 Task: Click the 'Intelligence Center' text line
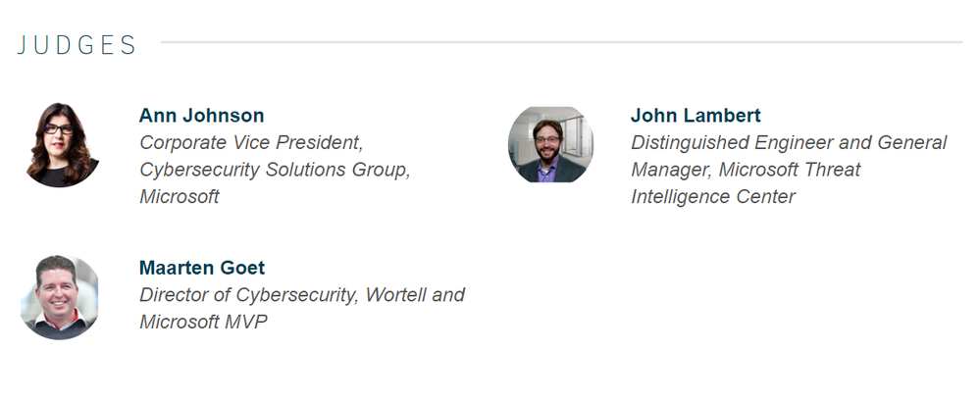coord(713,197)
